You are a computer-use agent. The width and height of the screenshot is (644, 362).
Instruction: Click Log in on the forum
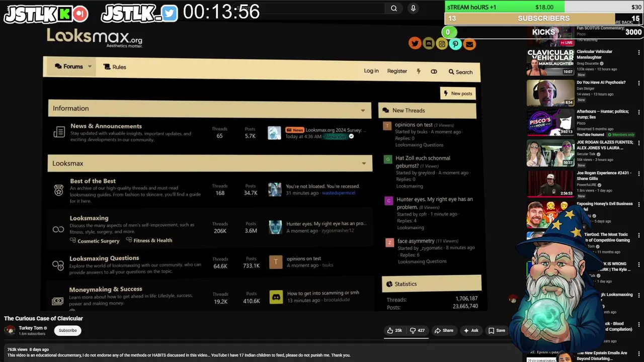tap(371, 71)
